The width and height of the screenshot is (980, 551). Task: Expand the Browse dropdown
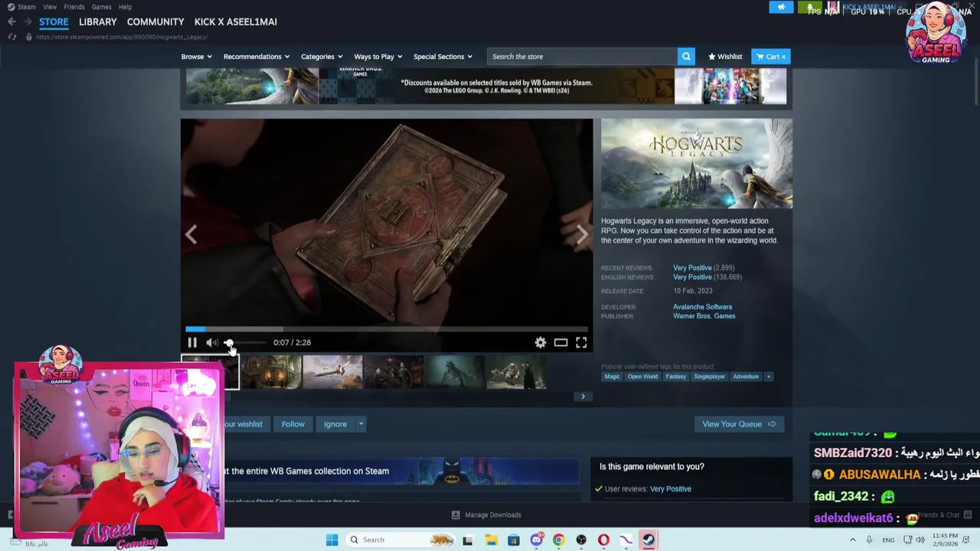coord(196,57)
